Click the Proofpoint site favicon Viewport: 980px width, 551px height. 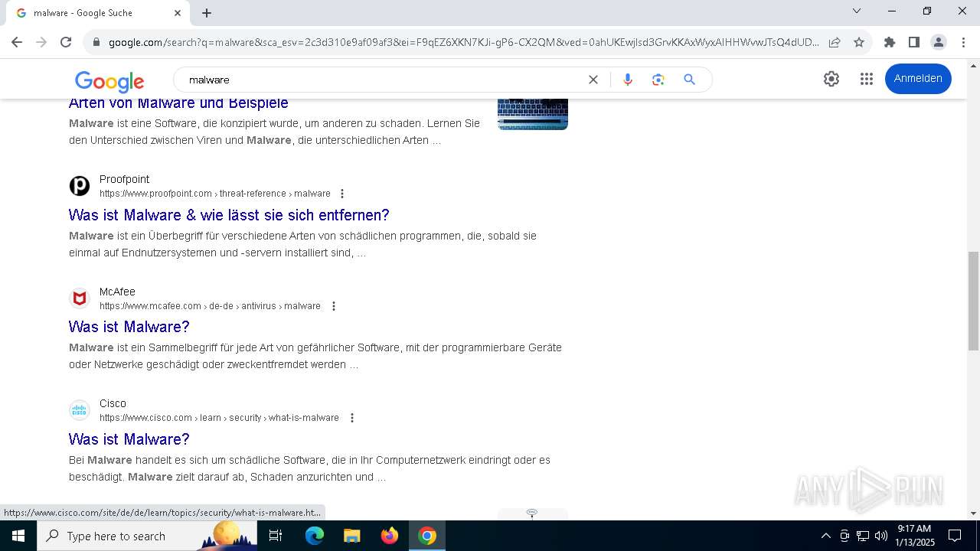click(80, 186)
